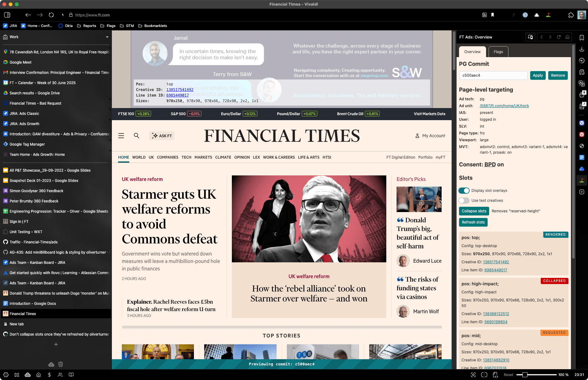This screenshot has width=588, height=380.
Task: Open the MARKETS navigation section
Action: pyautogui.click(x=203, y=157)
